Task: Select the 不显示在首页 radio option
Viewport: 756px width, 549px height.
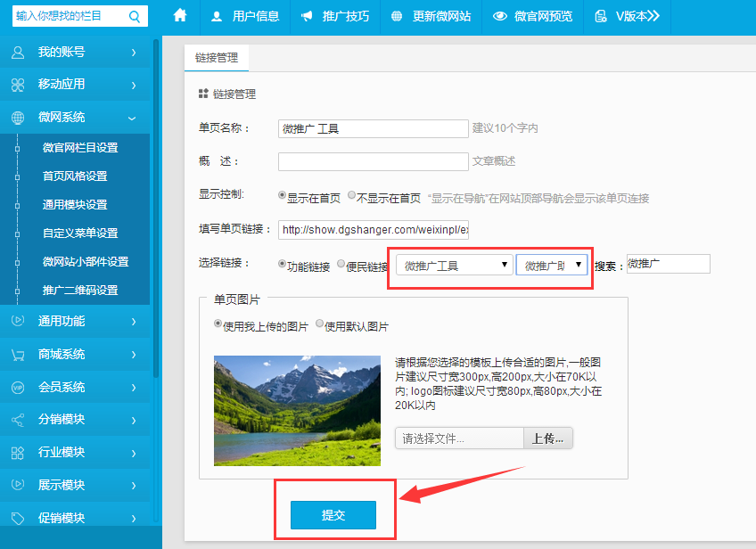Action: 352,196
